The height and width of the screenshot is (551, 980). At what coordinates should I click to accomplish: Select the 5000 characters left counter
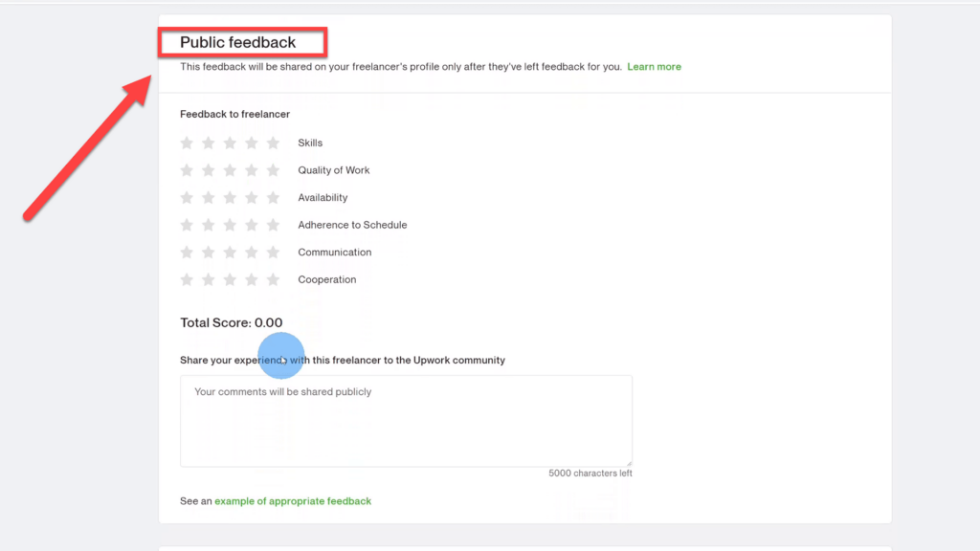click(590, 474)
